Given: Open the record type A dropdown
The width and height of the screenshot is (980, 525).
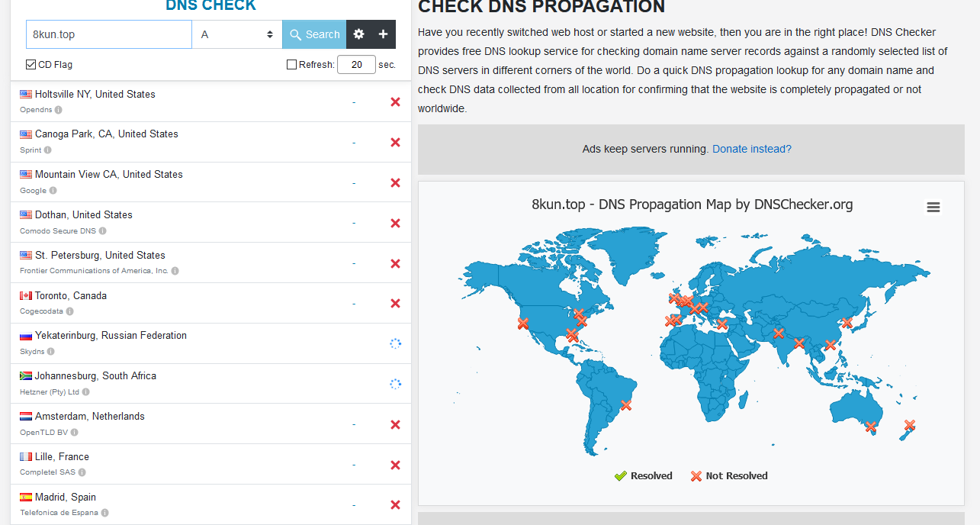Looking at the screenshot, I should click(x=237, y=34).
